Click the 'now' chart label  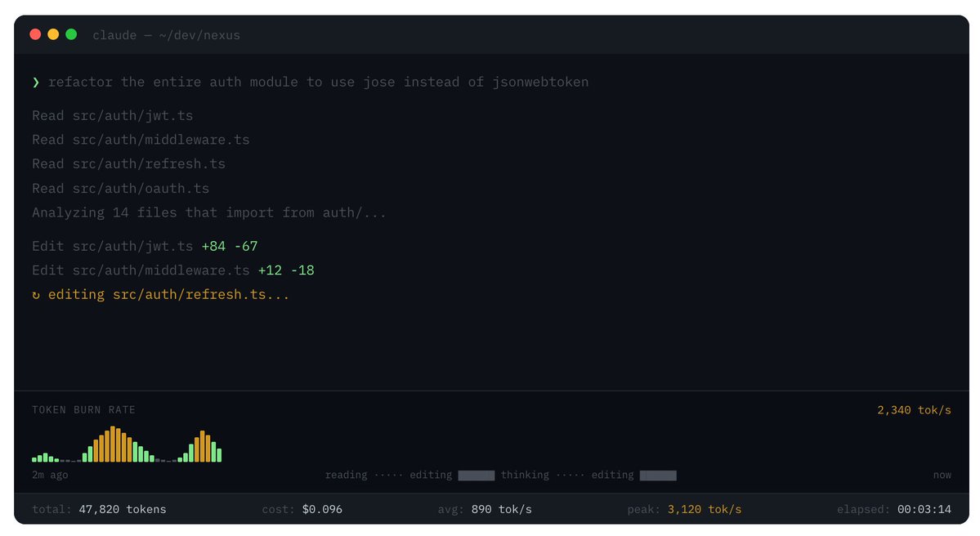click(942, 475)
